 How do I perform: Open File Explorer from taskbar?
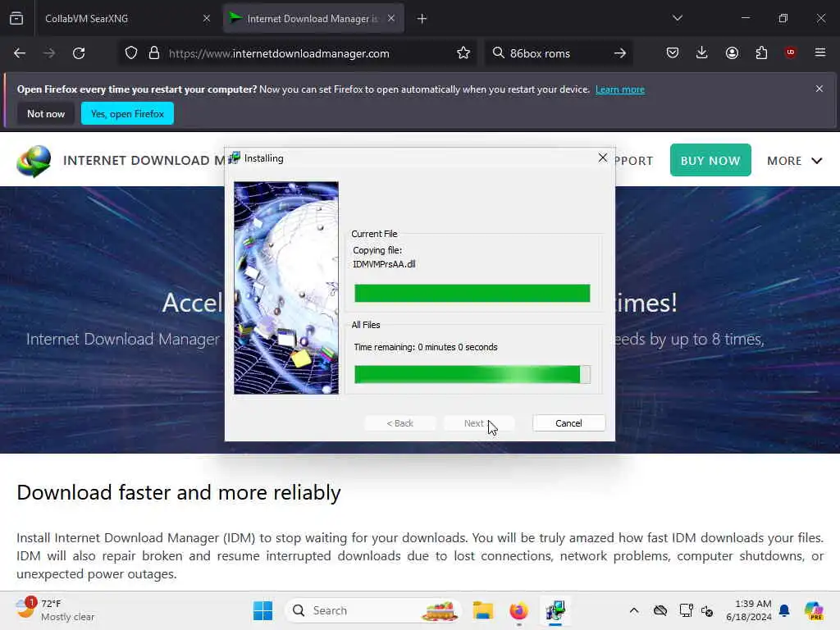click(482, 610)
